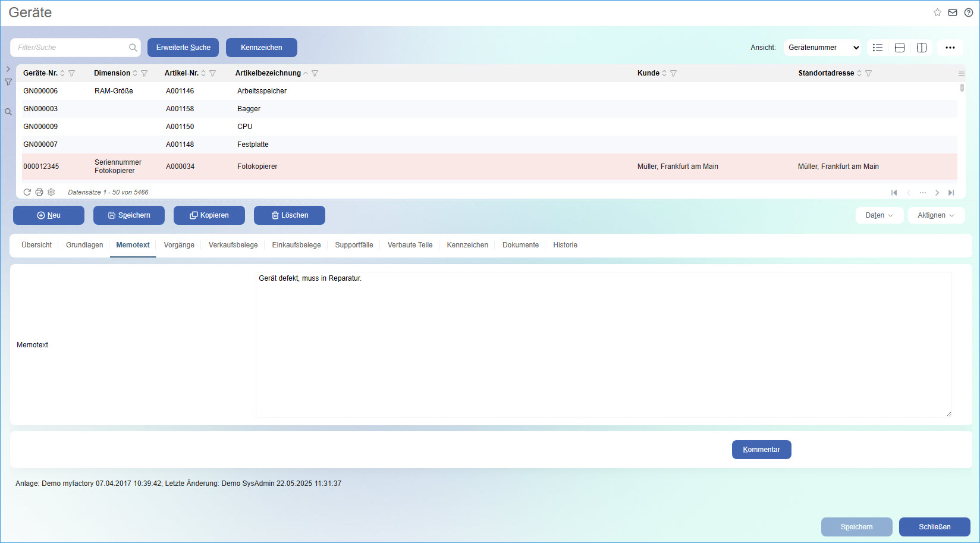Open the Supportfälle tab
Viewport: 980px width, 543px height.
click(x=354, y=245)
